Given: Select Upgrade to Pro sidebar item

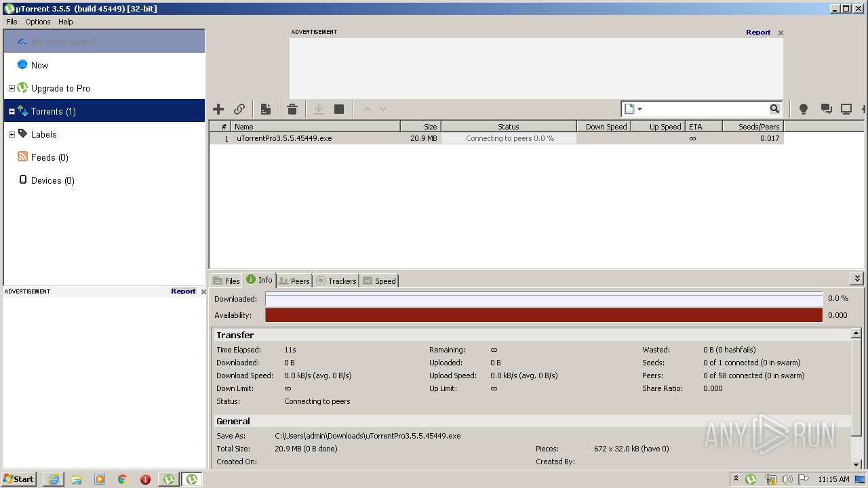Looking at the screenshot, I should [x=104, y=88].
